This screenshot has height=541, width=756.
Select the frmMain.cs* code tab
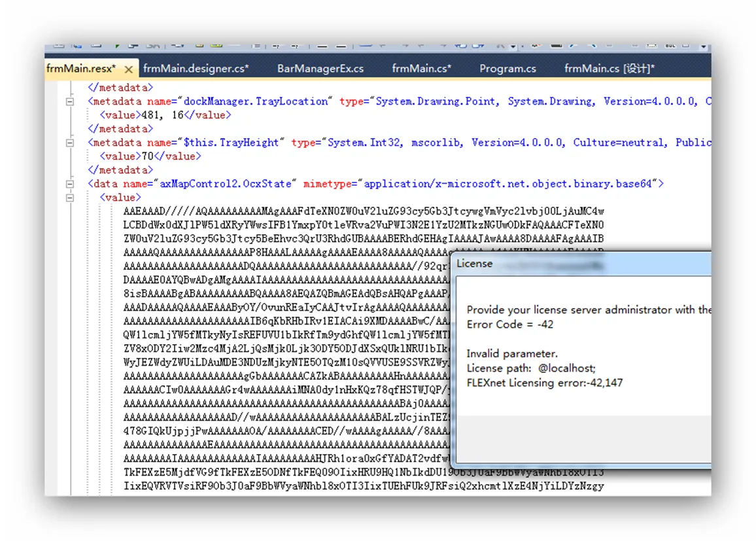421,69
